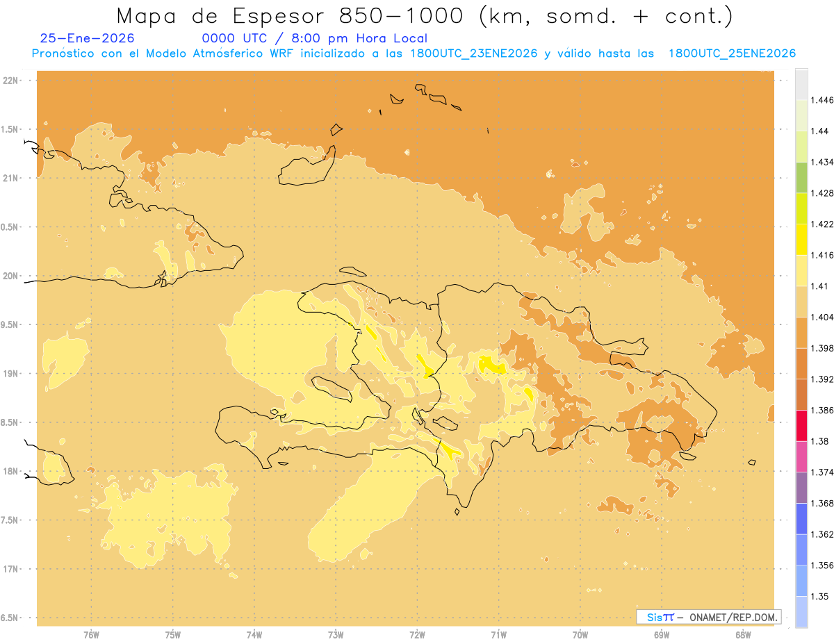This screenshot has height=644, width=834.
Task: Click the 1.35 legend value
Action: tap(819, 596)
